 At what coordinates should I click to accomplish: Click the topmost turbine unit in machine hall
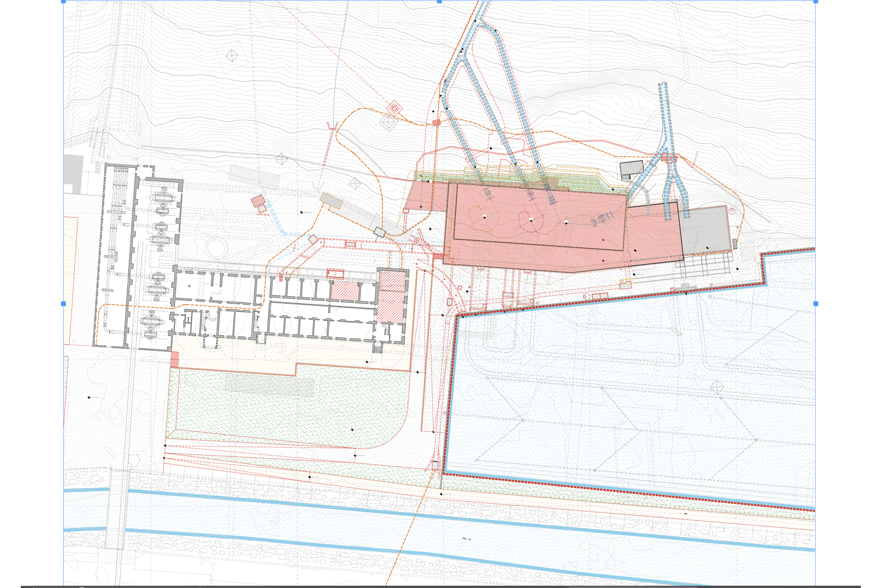(x=163, y=199)
